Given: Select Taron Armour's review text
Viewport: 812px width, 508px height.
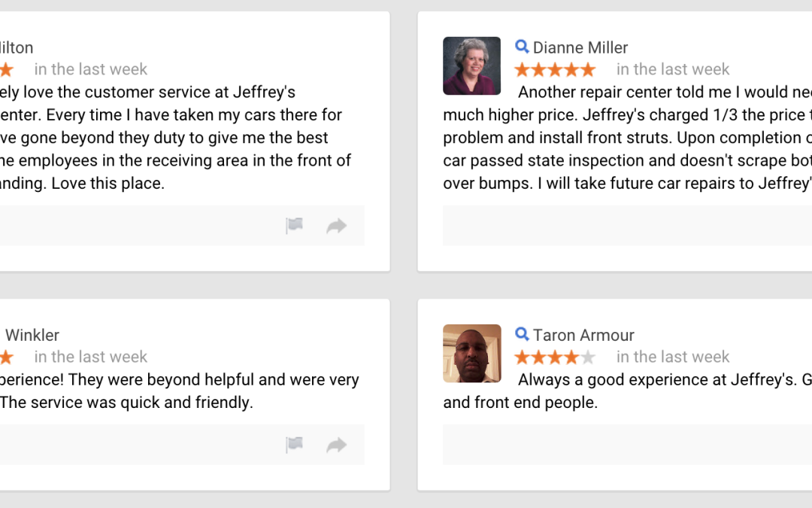Looking at the screenshot, I should (627, 391).
